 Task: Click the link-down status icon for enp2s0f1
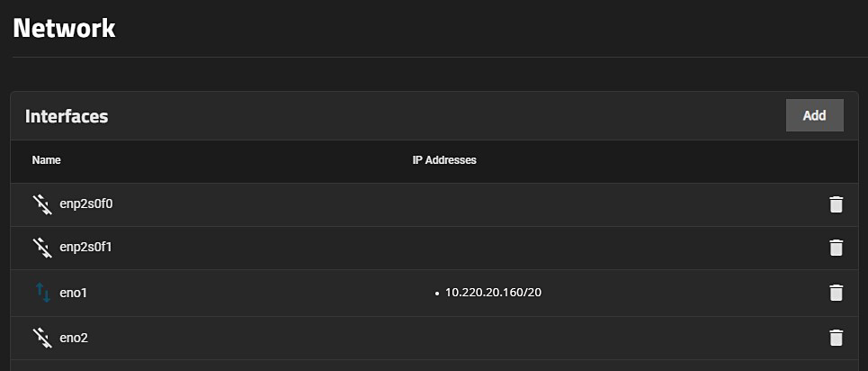pyautogui.click(x=42, y=247)
